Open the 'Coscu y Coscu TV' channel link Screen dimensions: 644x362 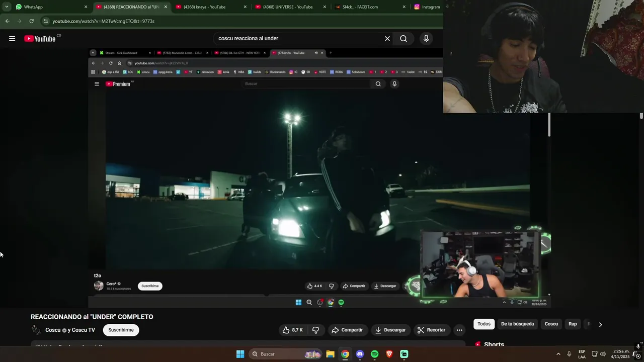pyautogui.click(x=70, y=330)
